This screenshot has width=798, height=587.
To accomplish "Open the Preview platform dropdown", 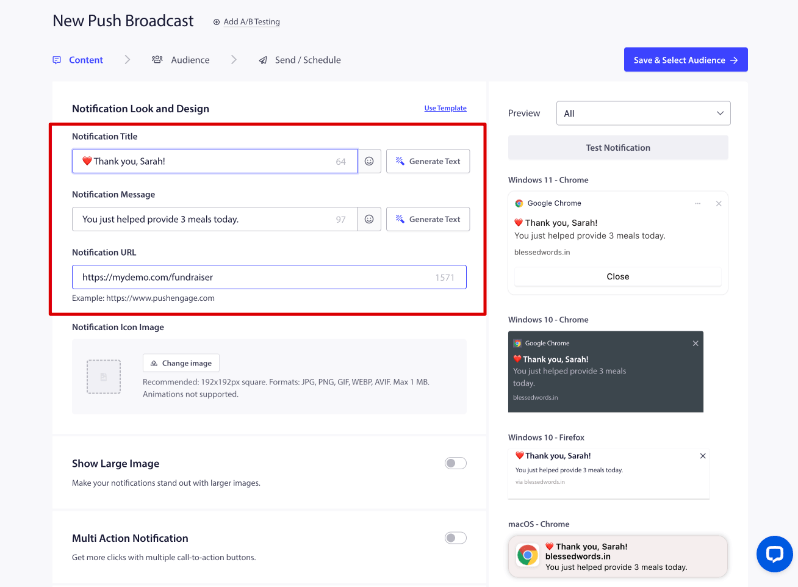I will pos(643,114).
